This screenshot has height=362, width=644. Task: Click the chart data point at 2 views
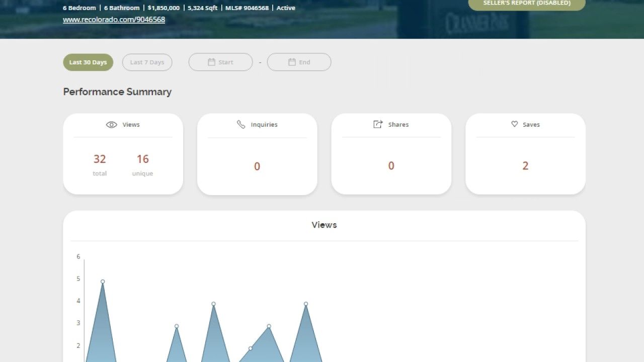click(x=251, y=348)
